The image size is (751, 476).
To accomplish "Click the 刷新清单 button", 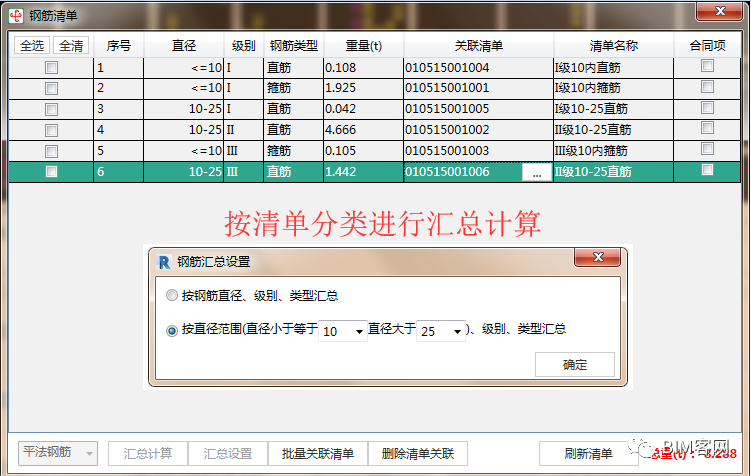I will [x=588, y=453].
